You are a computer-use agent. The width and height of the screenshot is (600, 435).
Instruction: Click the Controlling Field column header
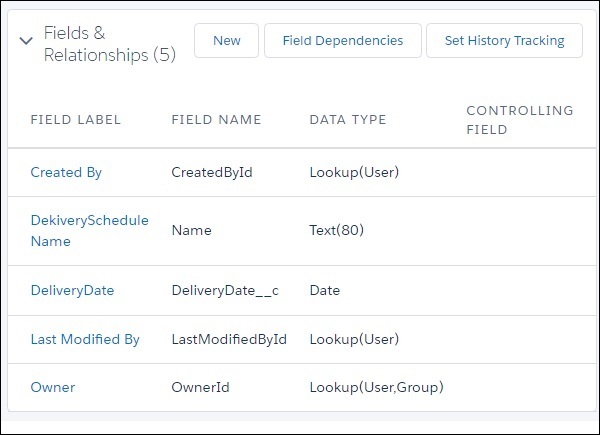point(519,119)
